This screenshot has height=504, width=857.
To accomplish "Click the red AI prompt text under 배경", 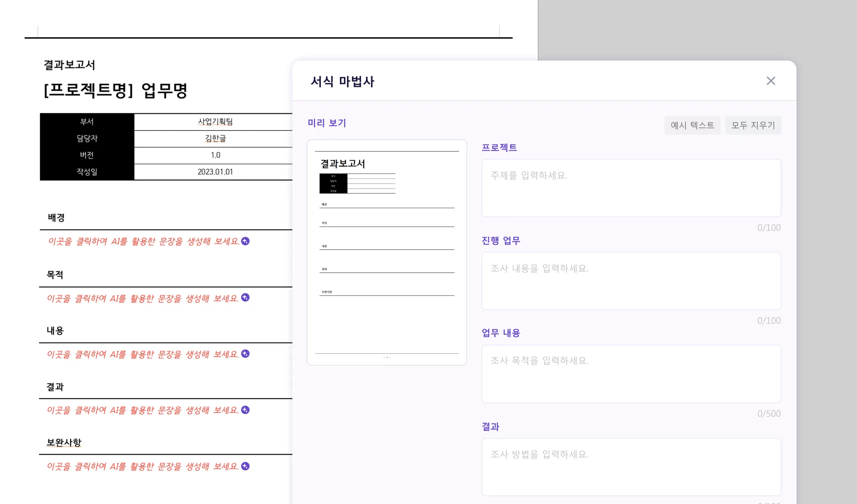I will pos(144,242).
